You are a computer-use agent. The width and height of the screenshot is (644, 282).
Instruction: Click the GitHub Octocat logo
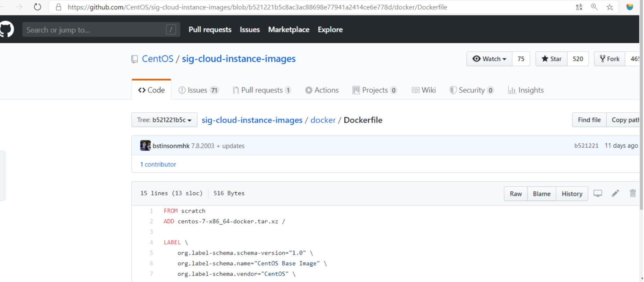[x=6, y=29]
